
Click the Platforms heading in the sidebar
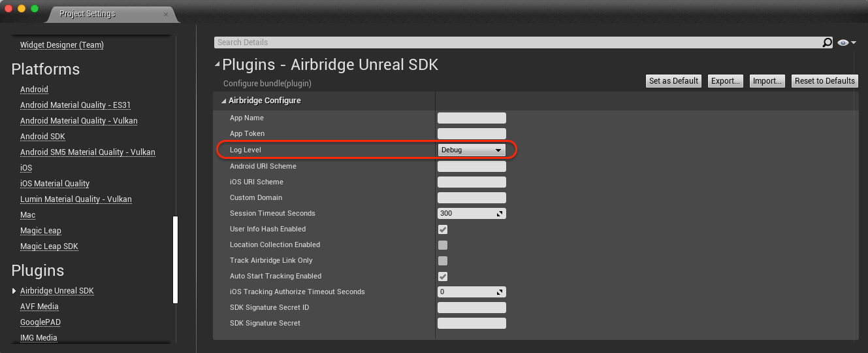pos(46,69)
